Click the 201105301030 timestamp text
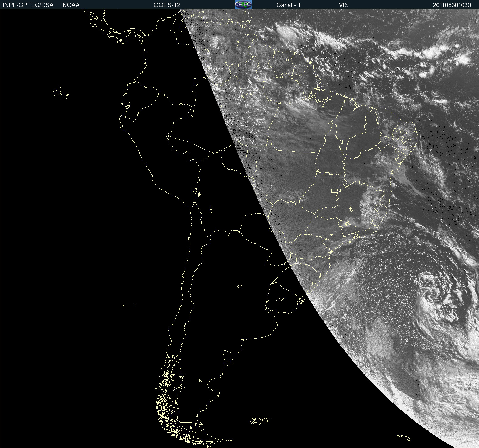Image resolution: width=479 pixels, height=448 pixels. tap(452, 5)
